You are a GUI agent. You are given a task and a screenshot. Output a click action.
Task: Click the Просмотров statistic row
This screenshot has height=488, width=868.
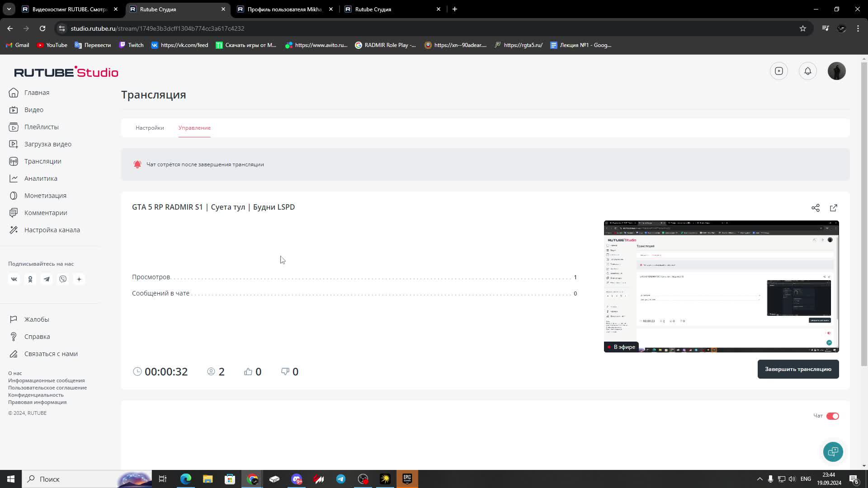click(x=354, y=277)
